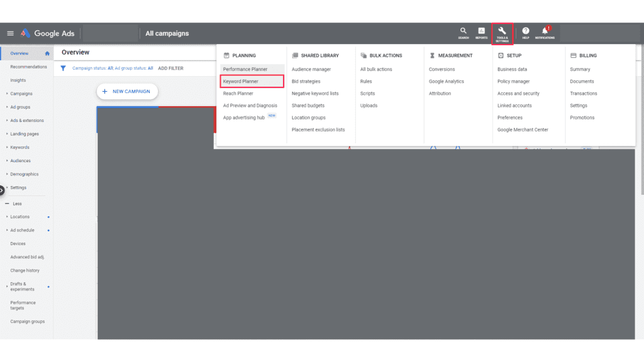
Task: Open the hamburger navigation menu icon
Action: [9, 33]
